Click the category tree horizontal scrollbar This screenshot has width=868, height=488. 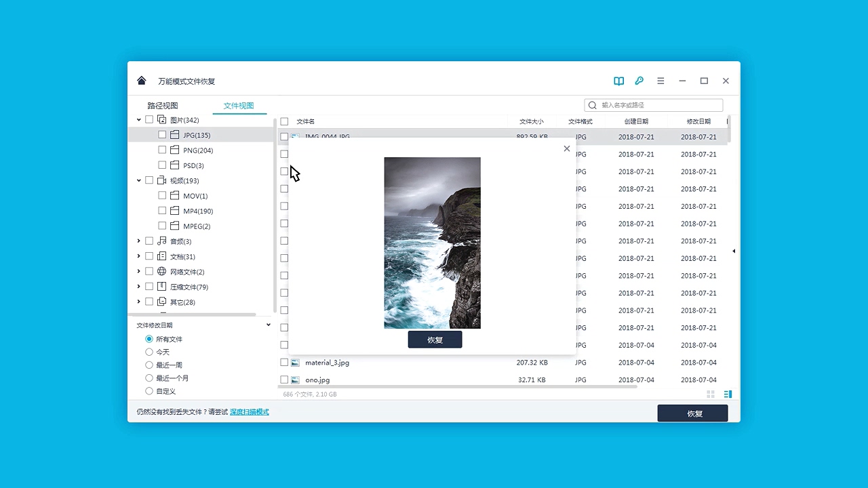(x=192, y=314)
